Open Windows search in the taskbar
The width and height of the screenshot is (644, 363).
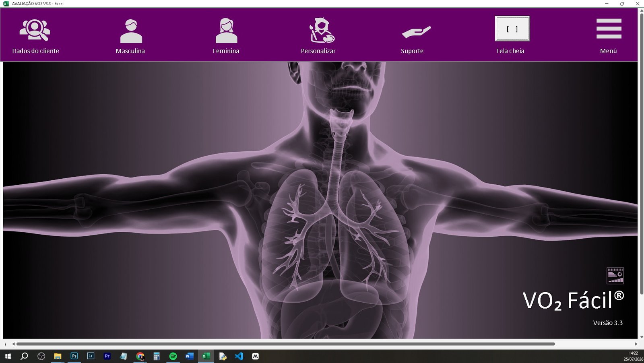(x=24, y=356)
